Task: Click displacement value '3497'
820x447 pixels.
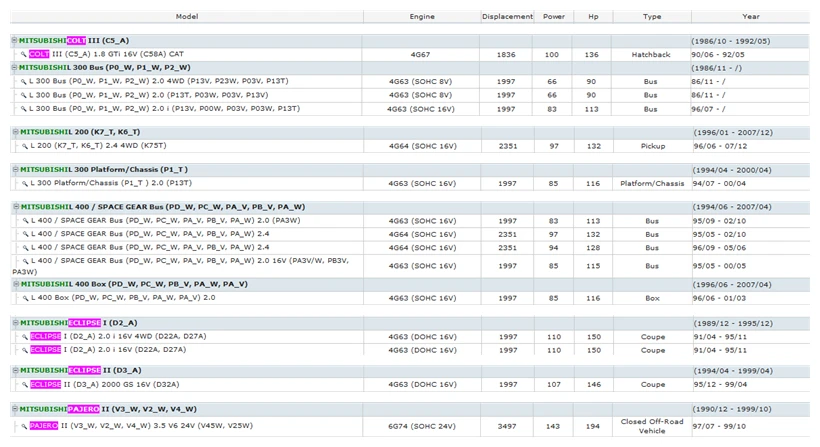Action: point(507,426)
